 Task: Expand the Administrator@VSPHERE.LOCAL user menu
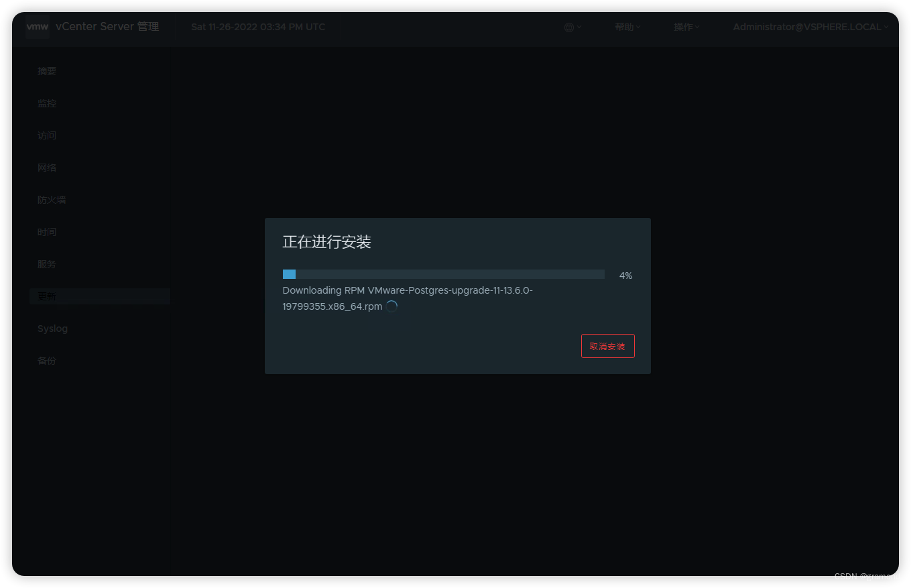[x=810, y=27]
